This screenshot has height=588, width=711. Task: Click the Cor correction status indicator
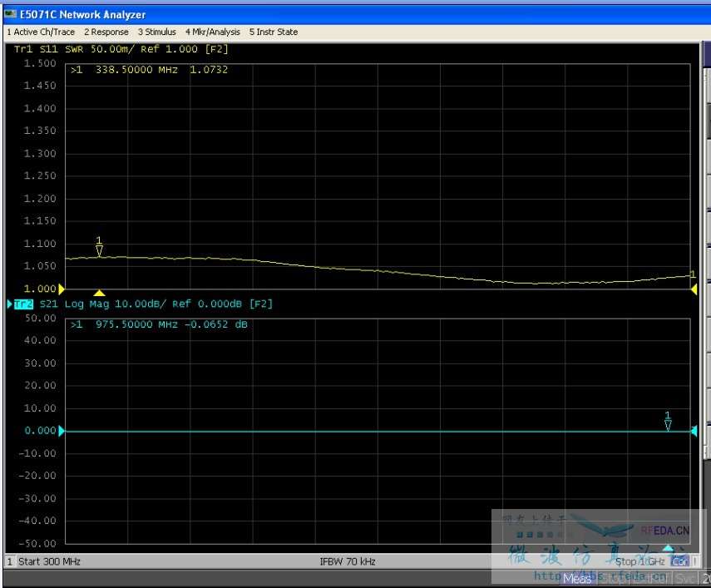click(679, 561)
